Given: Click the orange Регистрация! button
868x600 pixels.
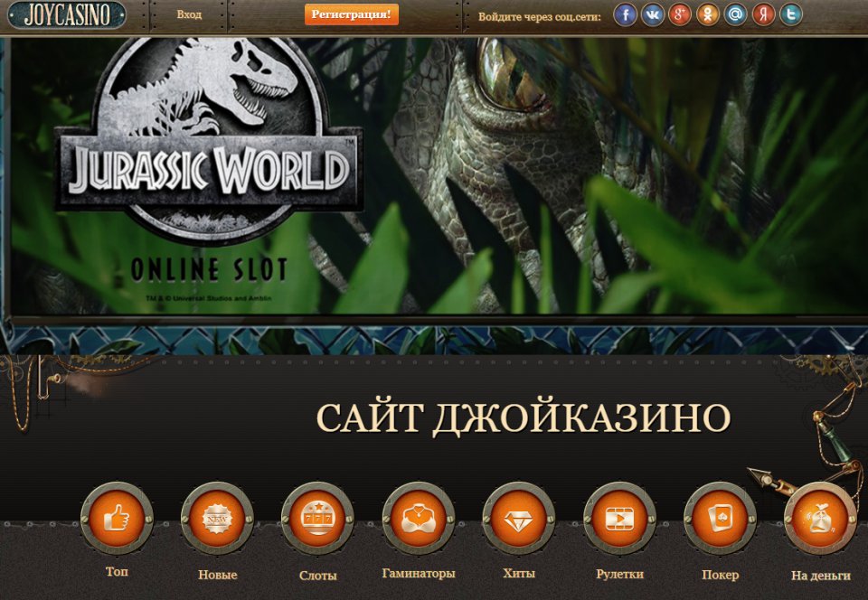Looking at the screenshot, I should [351, 14].
